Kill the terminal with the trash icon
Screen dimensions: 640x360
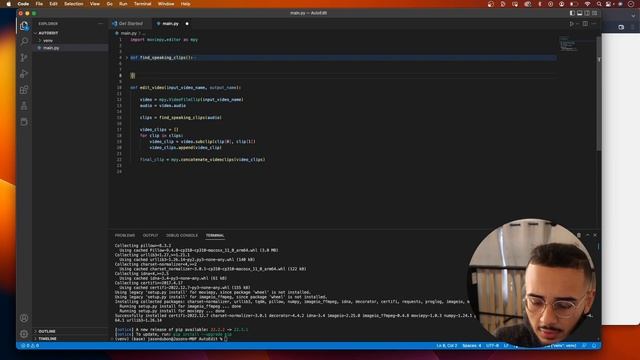tap(579, 235)
